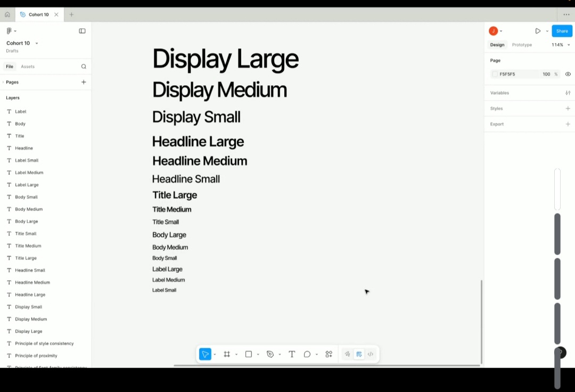Open the Figma main menu icon
This screenshot has height=392, width=575.
pyautogui.click(x=9, y=31)
